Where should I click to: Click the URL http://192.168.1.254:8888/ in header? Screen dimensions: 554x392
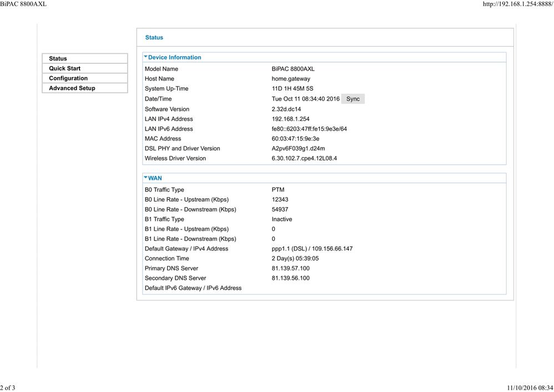518,4
